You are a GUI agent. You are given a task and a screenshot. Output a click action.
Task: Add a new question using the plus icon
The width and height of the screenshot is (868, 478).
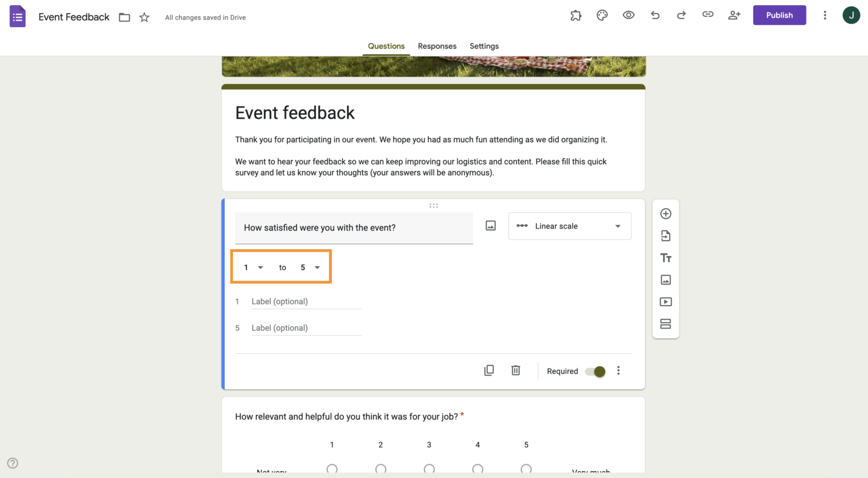coord(666,214)
